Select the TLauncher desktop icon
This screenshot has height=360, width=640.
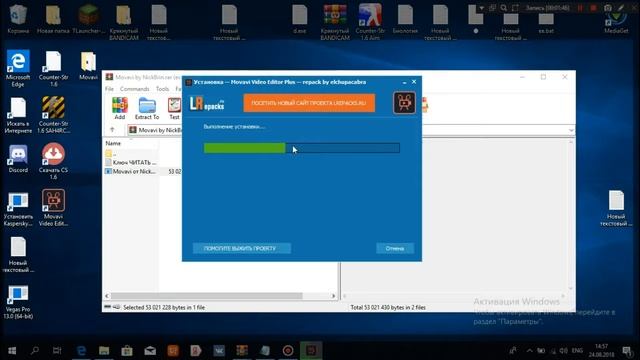[x=88, y=19]
